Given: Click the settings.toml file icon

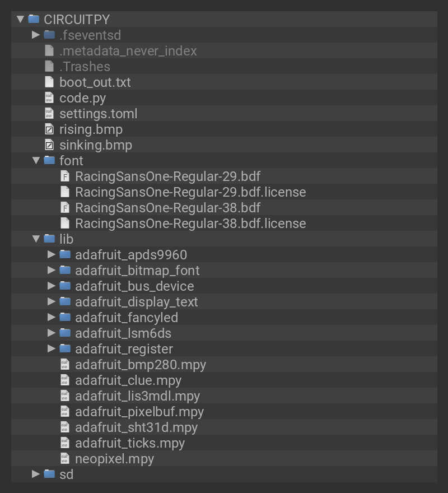Looking at the screenshot, I should [x=49, y=113].
